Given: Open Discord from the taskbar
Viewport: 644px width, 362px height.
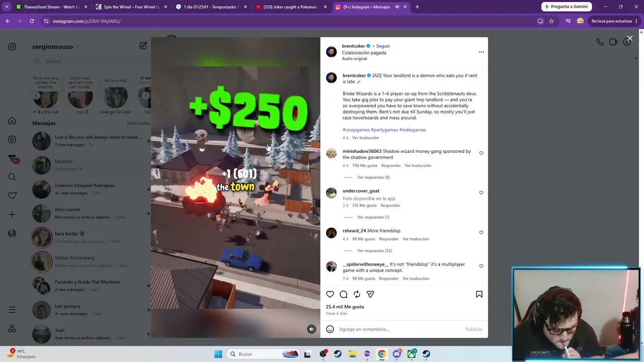Looking at the screenshot, I should click(396, 354).
